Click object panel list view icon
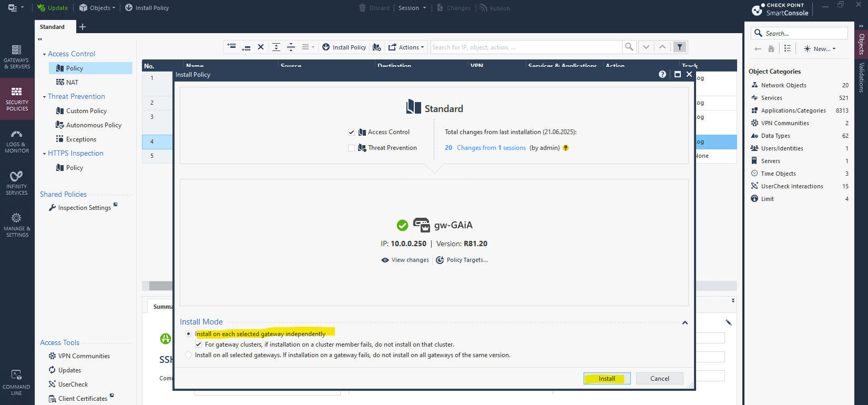868x405 pixels. point(788,48)
